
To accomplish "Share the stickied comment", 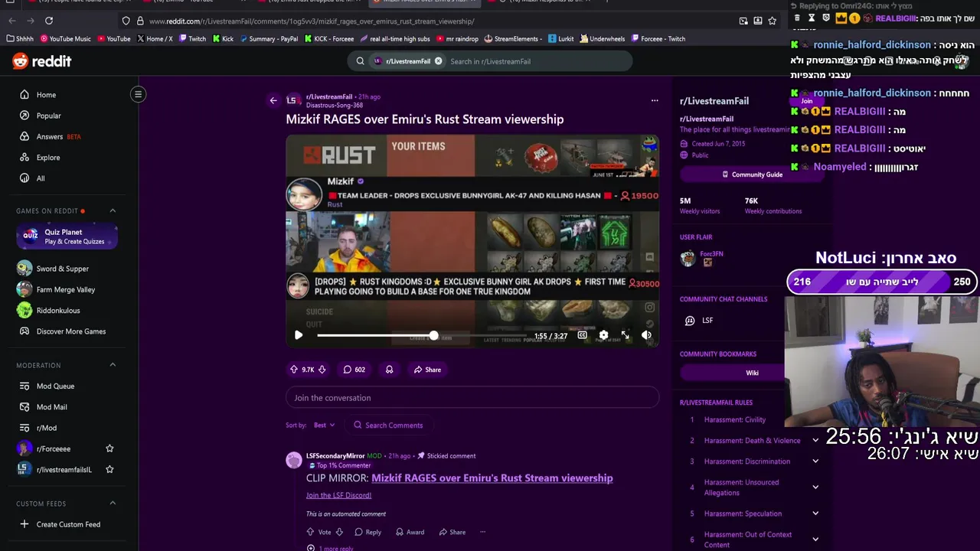I will pyautogui.click(x=451, y=532).
